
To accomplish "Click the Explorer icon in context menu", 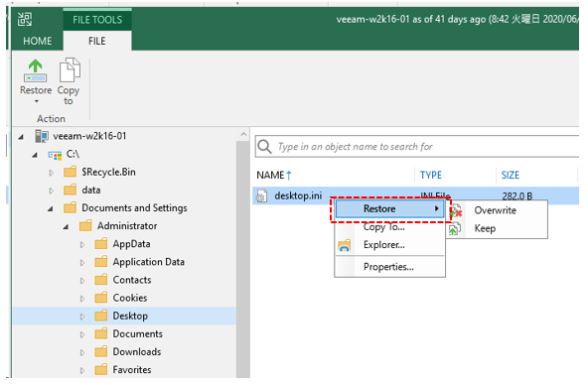I will tap(345, 245).
